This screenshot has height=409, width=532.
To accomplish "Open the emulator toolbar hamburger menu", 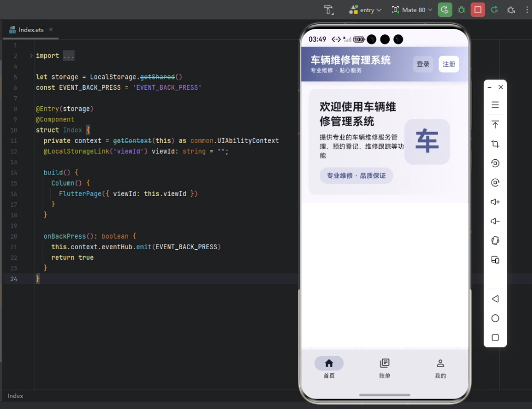I will point(495,105).
